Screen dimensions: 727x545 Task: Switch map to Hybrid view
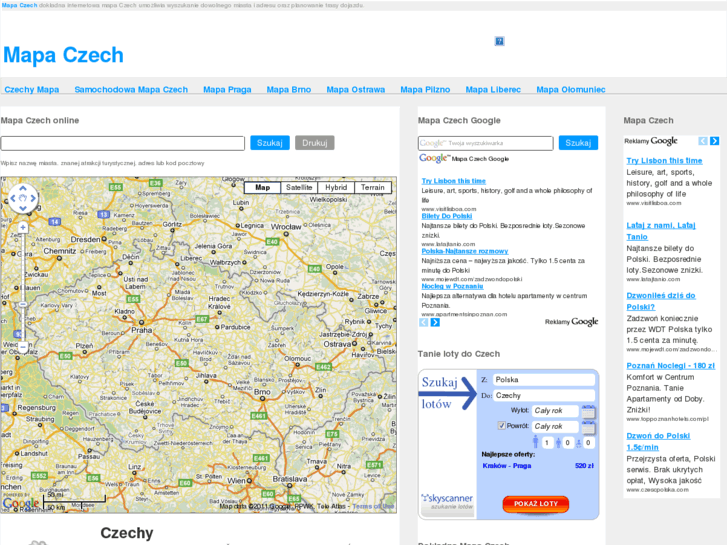tap(336, 187)
